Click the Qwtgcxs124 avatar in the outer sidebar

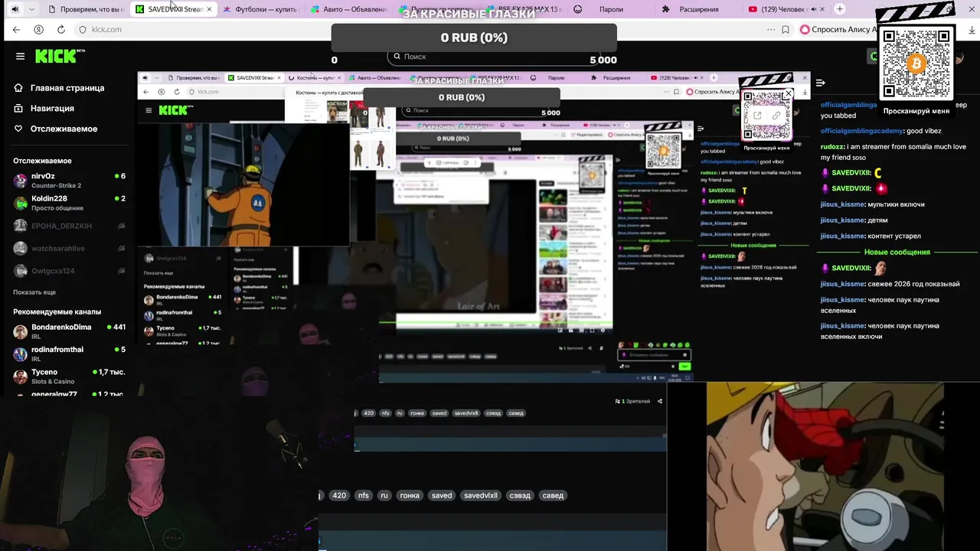(x=20, y=271)
